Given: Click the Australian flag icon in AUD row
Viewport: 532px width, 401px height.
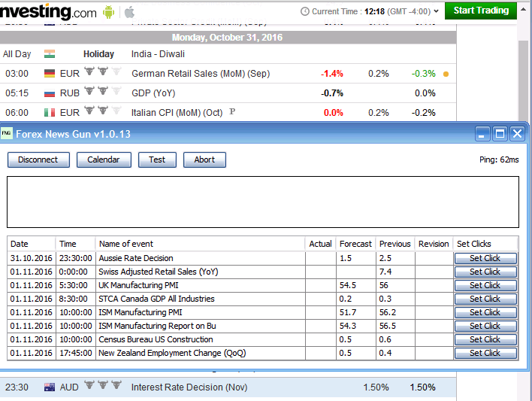Looking at the screenshot, I should click(50, 387).
